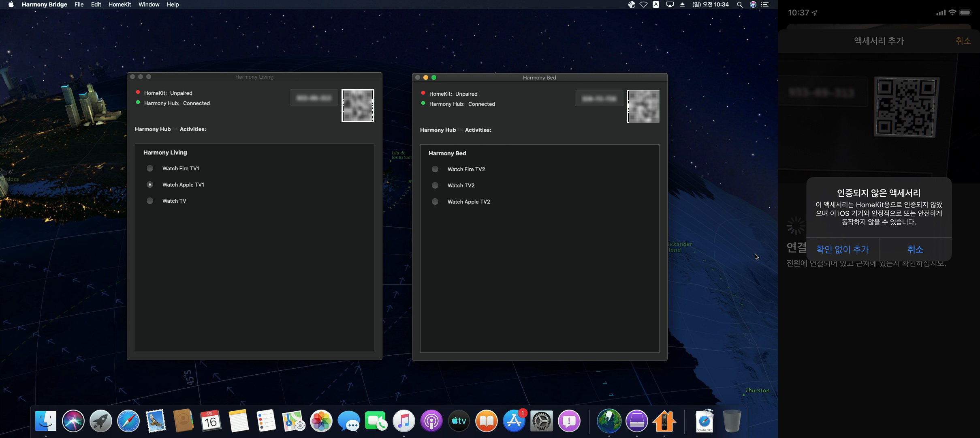Select Watch TV2 radio button
This screenshot has width=980, height=438.
point(435,185)
